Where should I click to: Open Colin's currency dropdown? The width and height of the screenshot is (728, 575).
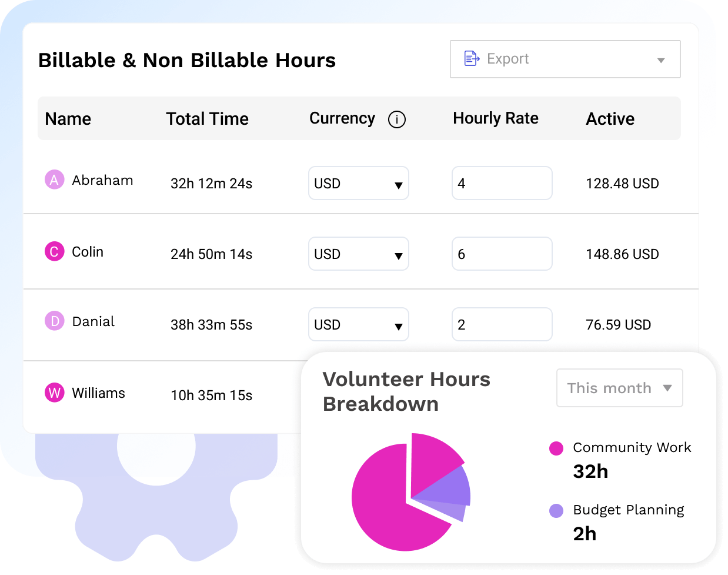pyautogui.click(x=358, y=254)
